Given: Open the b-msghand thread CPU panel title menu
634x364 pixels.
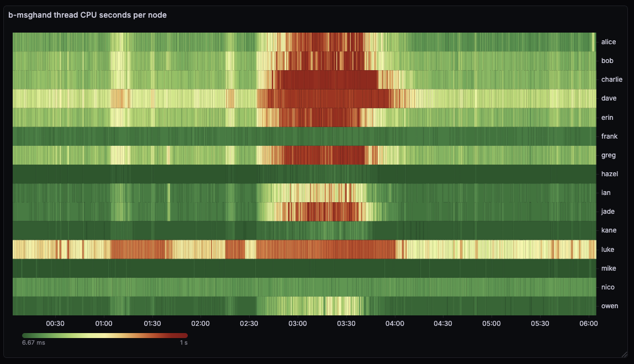Looking at the screenshot, I should point(87,15).
